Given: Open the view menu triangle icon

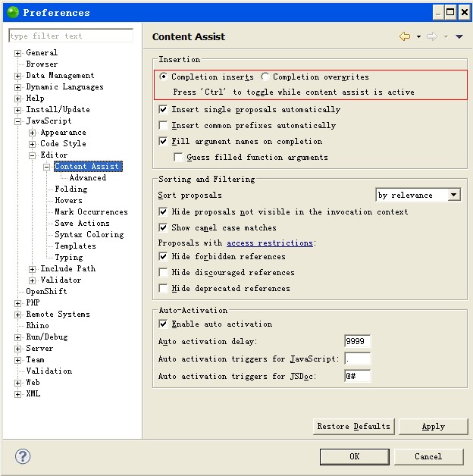Looking at the screenshot, I should [459, 36].
